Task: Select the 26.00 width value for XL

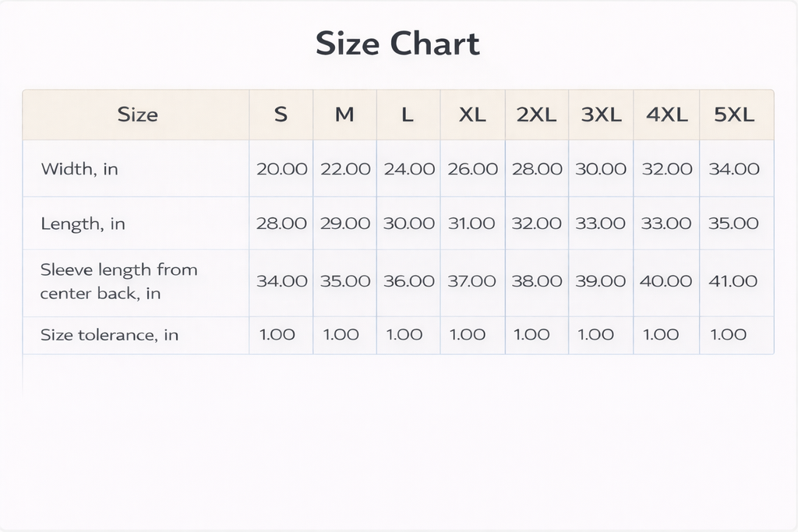Action: pyautogui.click(x=472, y=169)
